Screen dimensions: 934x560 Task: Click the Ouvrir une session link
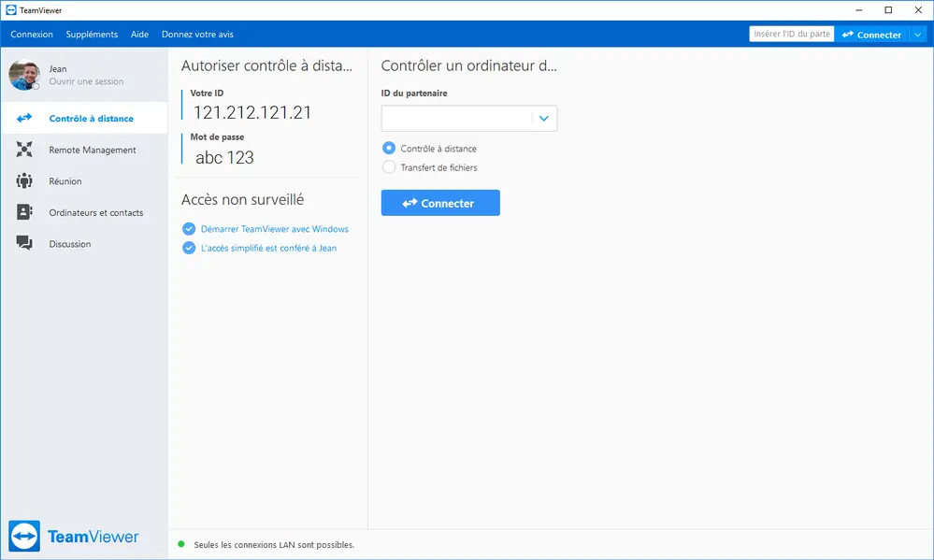tap(86, 81)
